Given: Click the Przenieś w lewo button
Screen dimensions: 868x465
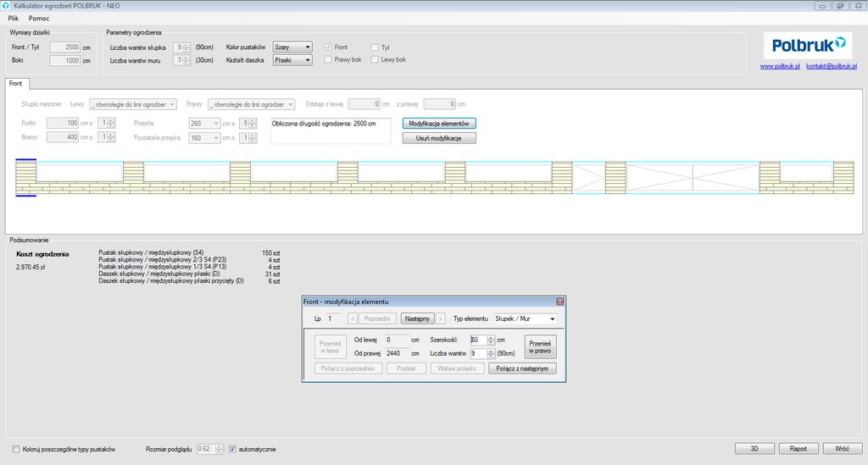Looking at the screenshot, I should 331,346.
